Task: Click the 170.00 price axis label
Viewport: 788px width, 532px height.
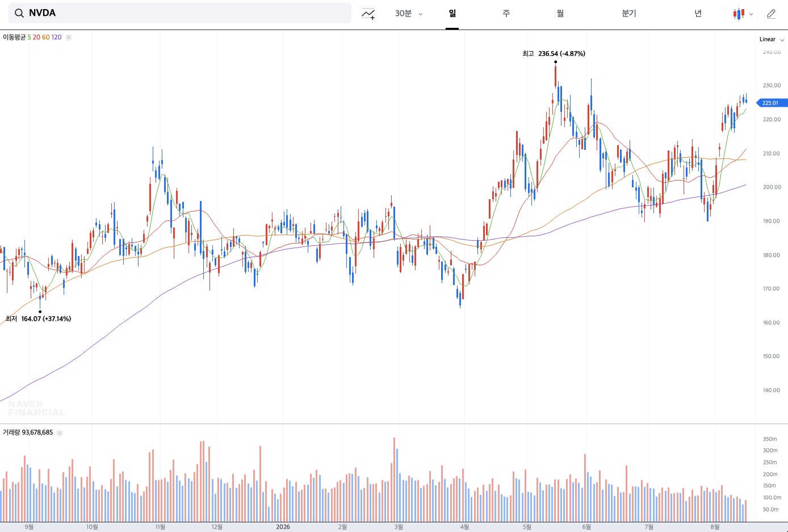Action: point(772,288)
